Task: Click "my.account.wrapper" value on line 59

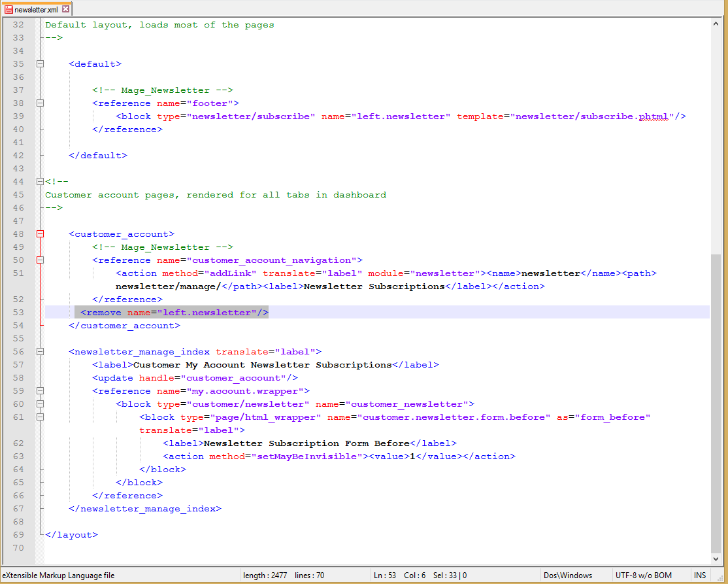Action: coord(245,390)
